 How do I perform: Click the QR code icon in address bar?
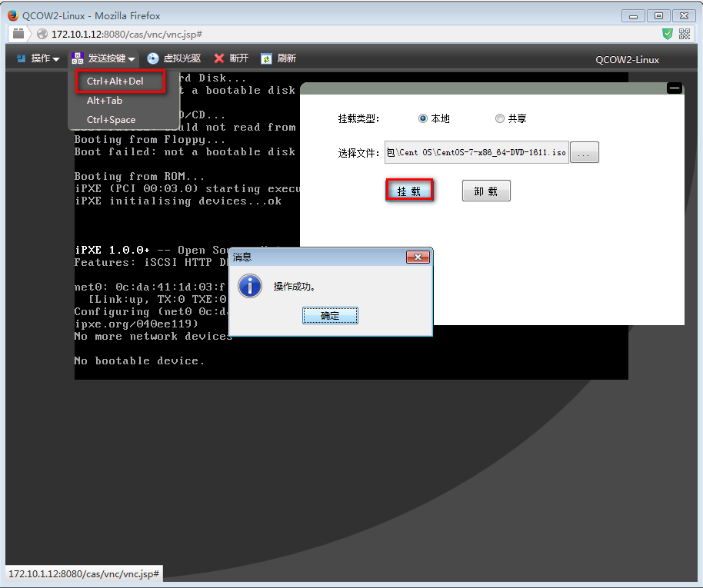(x=685, y=34)
